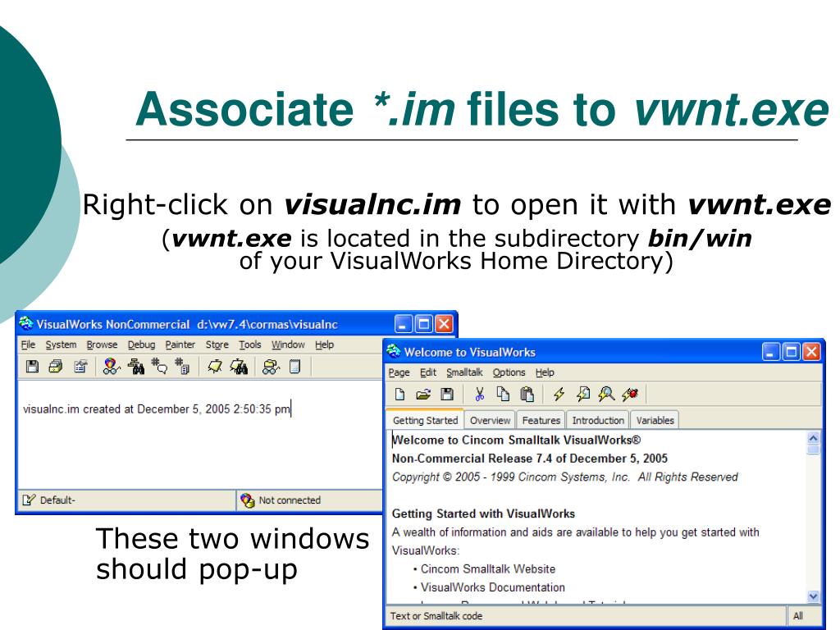Open the File menu in VisualWorks NonCommercial window
The width and height of the screenshot is (840, 630).
(28, 345)
